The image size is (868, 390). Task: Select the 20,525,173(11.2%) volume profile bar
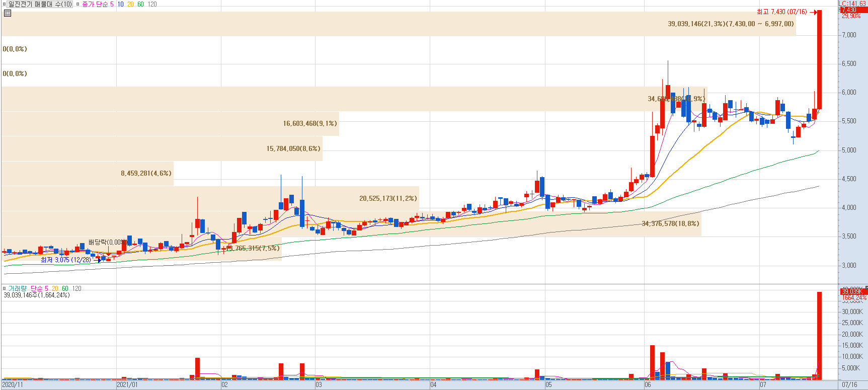tap(210, 198)
